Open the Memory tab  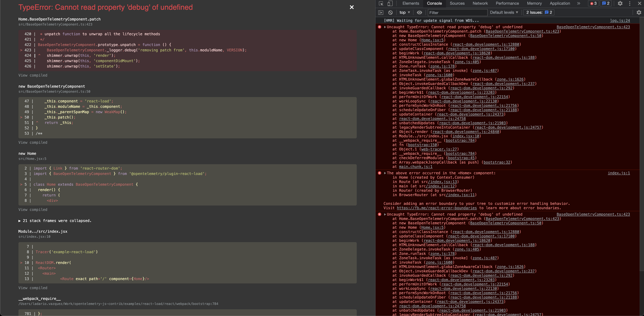534,4
